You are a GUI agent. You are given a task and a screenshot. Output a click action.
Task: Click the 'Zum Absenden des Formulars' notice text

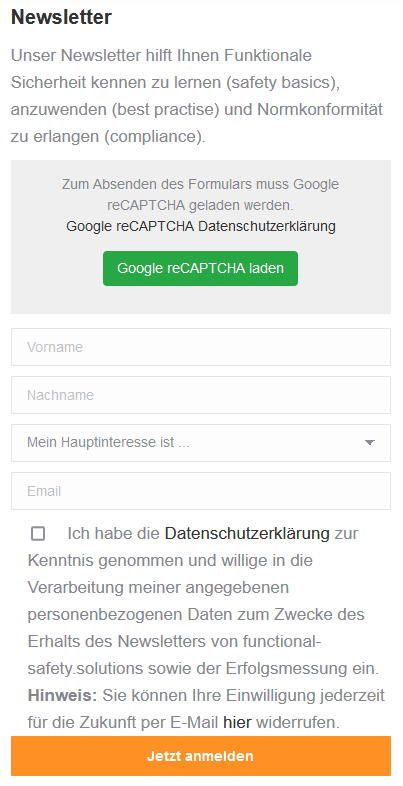click(200, 194)
